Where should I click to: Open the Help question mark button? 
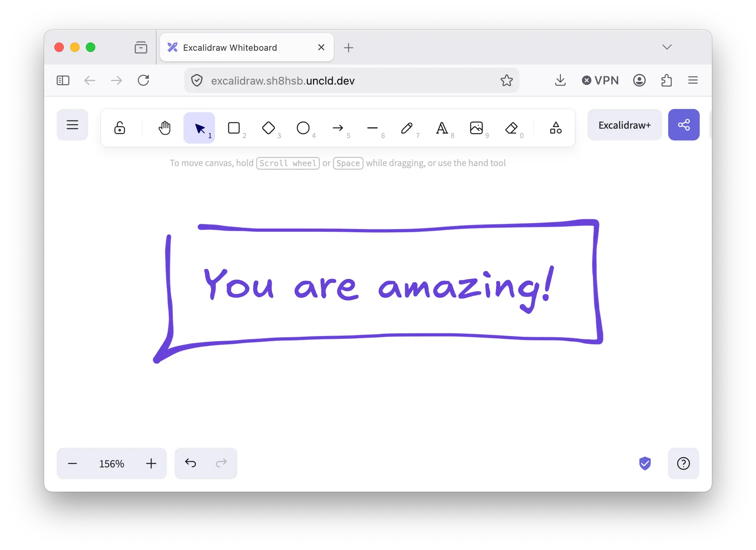[684, 463]
